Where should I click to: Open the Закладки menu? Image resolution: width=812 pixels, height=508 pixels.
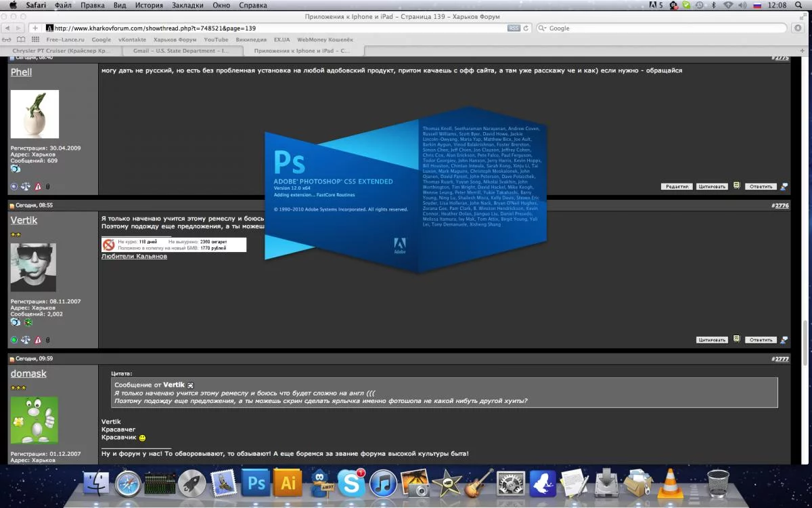(x=186, y=5)
